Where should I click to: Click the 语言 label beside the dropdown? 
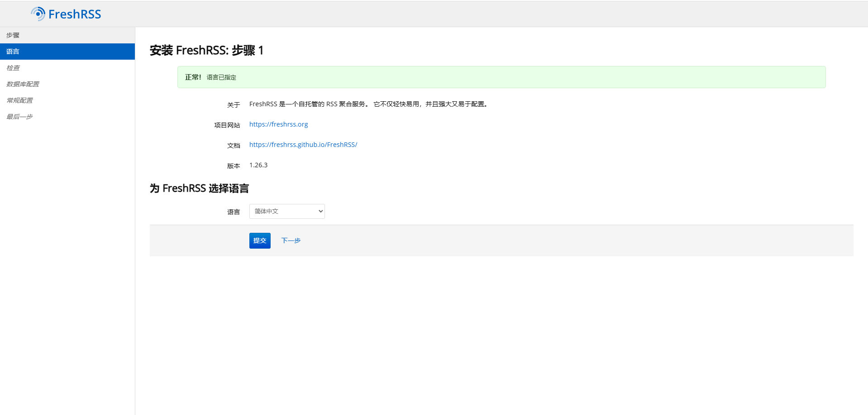(234, 212)
